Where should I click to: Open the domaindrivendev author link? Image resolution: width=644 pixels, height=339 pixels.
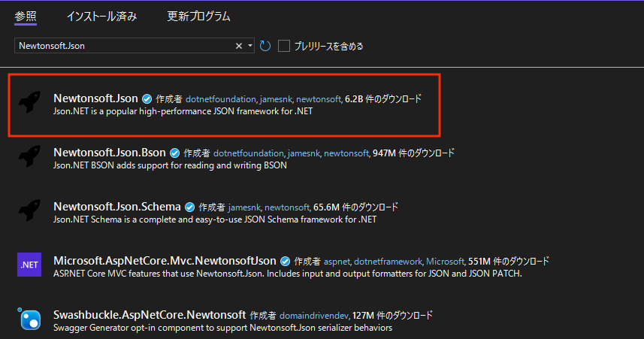(x=315, y=316)
